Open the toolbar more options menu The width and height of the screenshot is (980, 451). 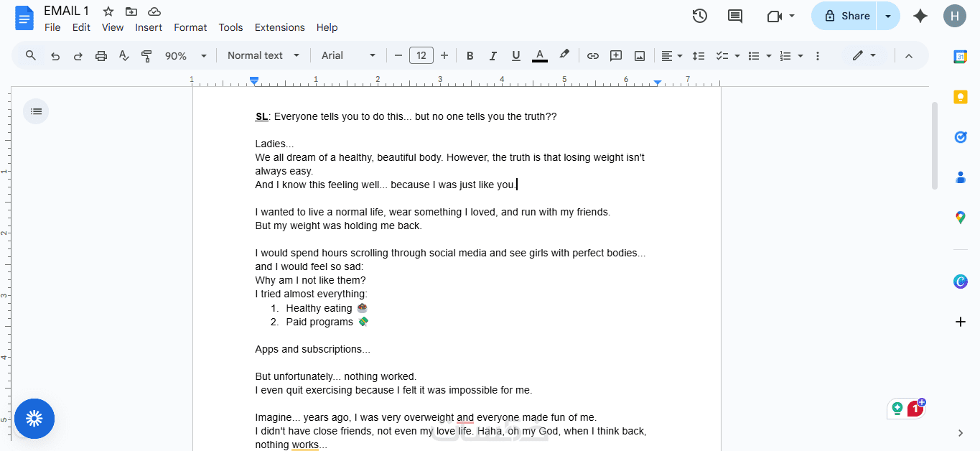point(818,55)
